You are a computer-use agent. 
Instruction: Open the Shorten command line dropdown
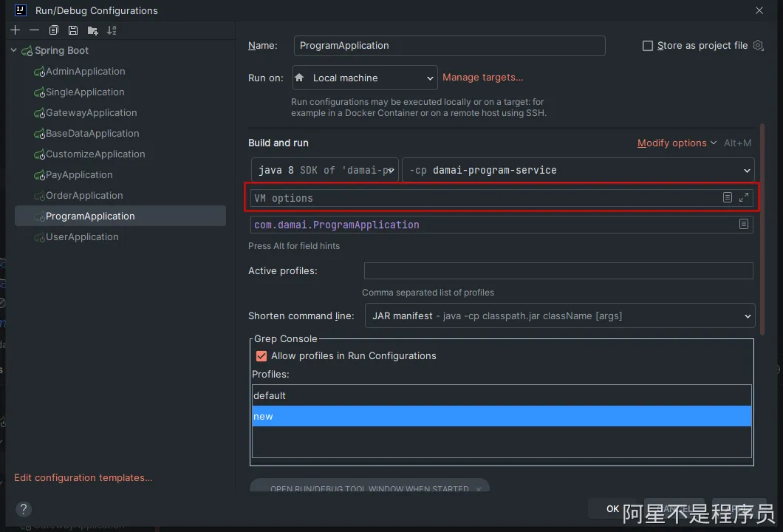click(x=560, y=316)
